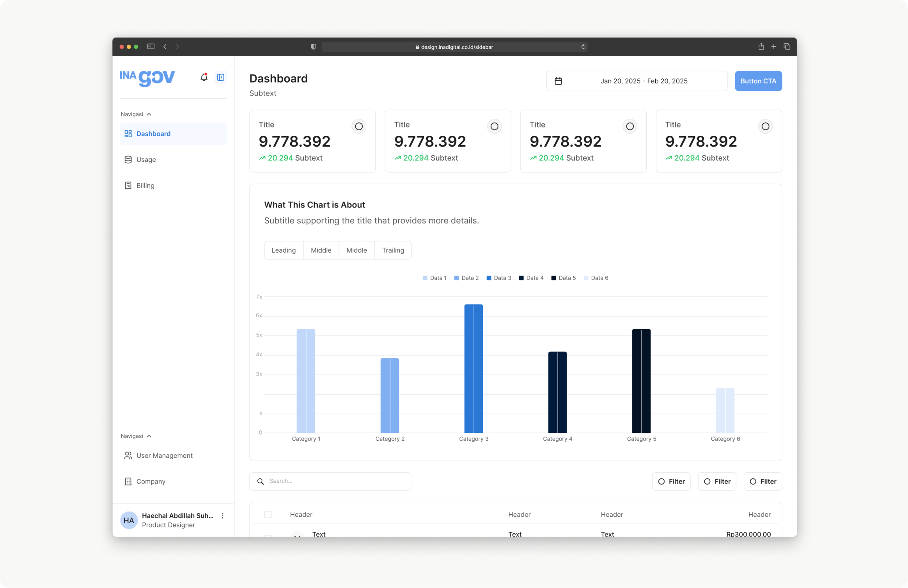Click the first Filter button
This screenshot has height=588, width=908.
coord(671,482)
